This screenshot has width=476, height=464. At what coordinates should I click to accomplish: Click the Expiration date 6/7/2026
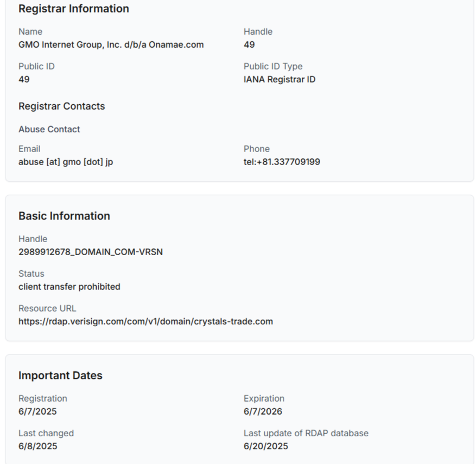(263, 411)
